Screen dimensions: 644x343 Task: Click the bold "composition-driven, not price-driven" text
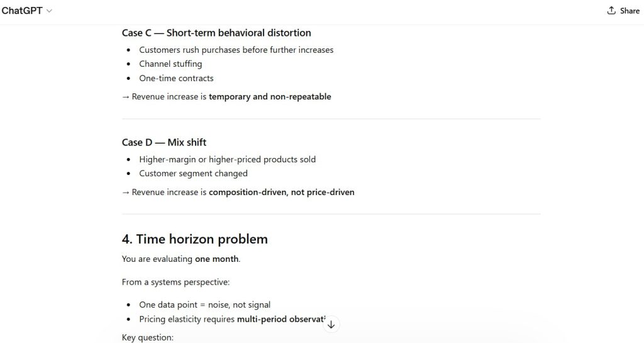[281, 192]
